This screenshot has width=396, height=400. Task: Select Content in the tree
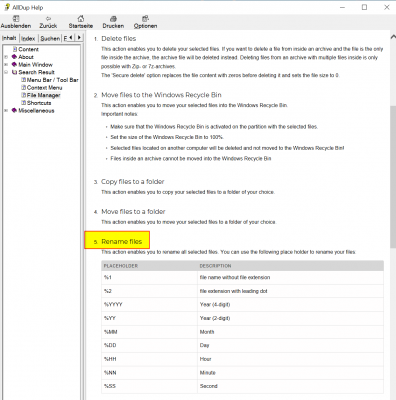point(28,49)
